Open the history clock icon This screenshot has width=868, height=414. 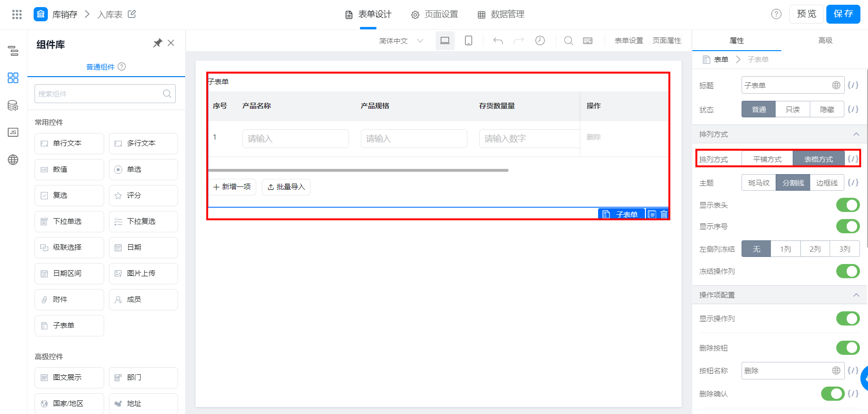click(540, 41)
